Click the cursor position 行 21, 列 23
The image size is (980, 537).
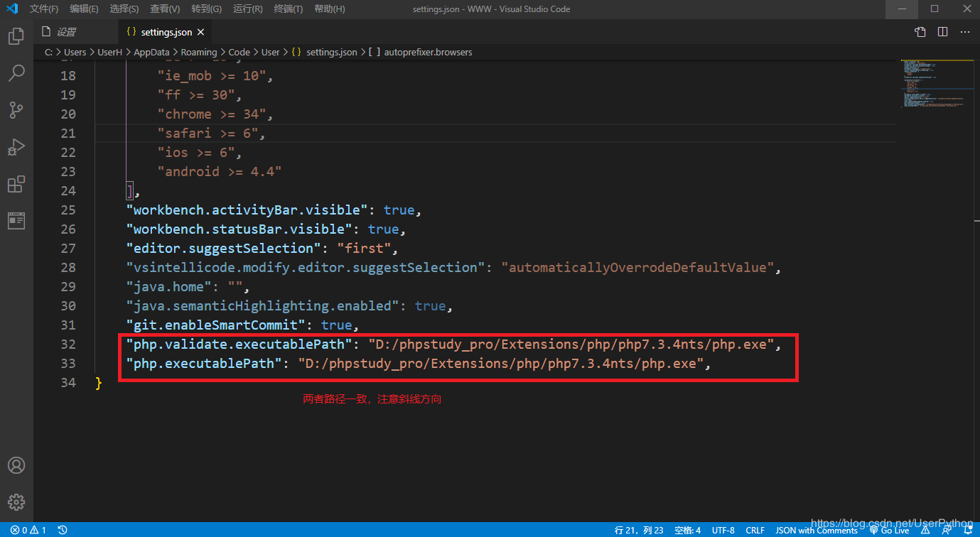point(640,530)
